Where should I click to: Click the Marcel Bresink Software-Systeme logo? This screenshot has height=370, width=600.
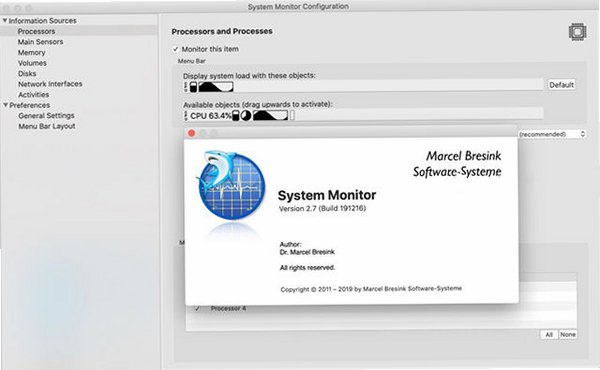pos(457,164)
